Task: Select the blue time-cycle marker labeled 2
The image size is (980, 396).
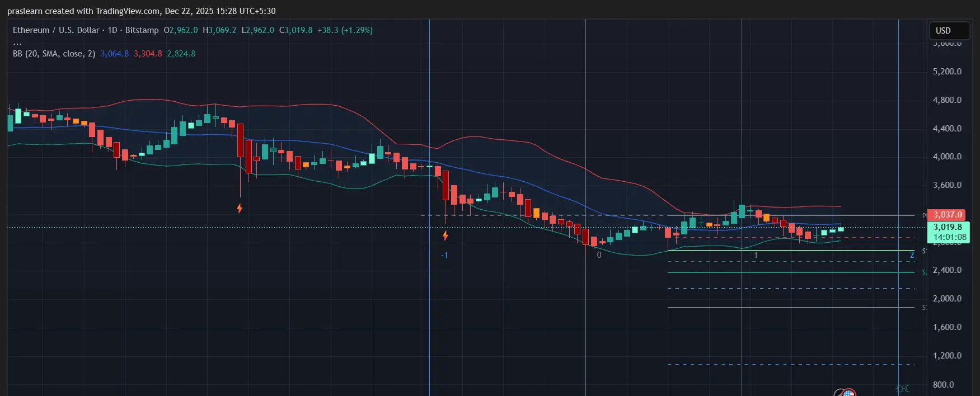Action: (x=912, y=255)
